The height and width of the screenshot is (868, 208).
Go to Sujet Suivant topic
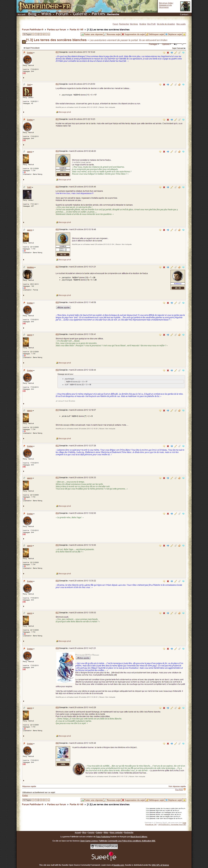pyautogui.click(x=178, y=48)
